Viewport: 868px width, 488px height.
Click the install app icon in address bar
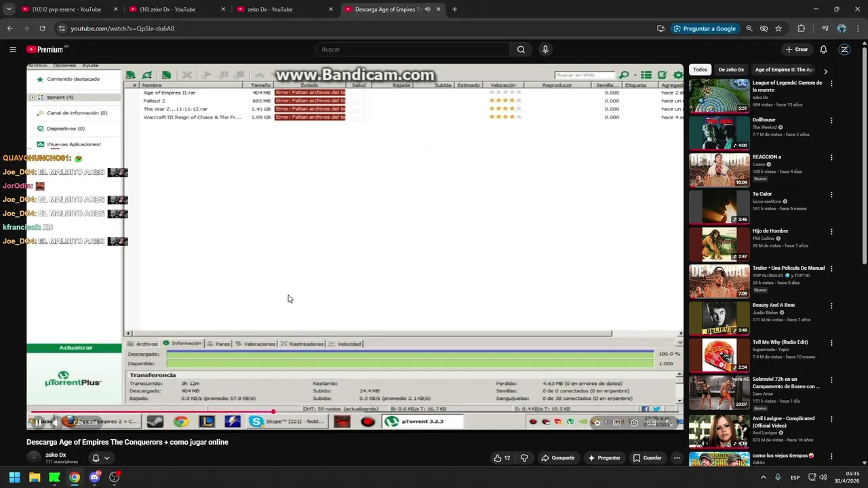coord(660,28)
